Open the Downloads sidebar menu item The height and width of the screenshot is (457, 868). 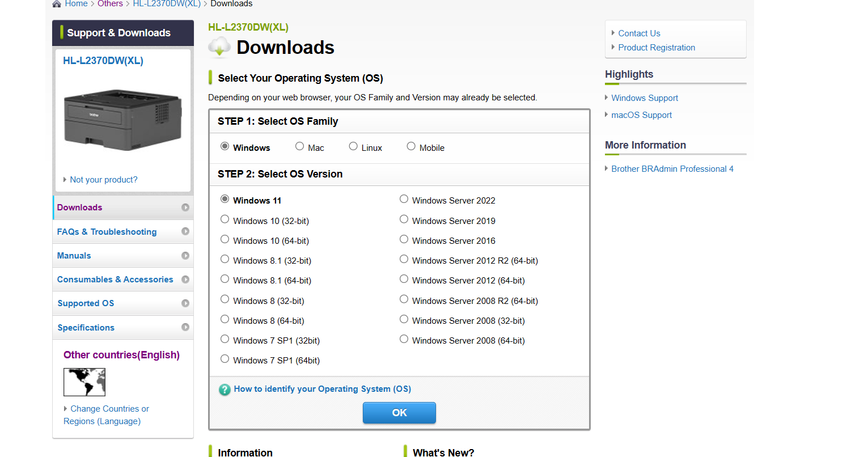point(123,208)
